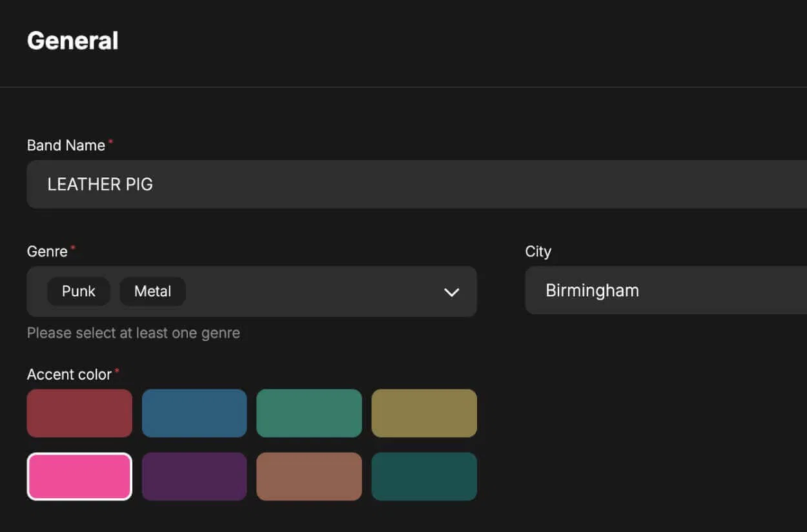Expand the genre selection list
807x532 pixels.
click(451, 292)
